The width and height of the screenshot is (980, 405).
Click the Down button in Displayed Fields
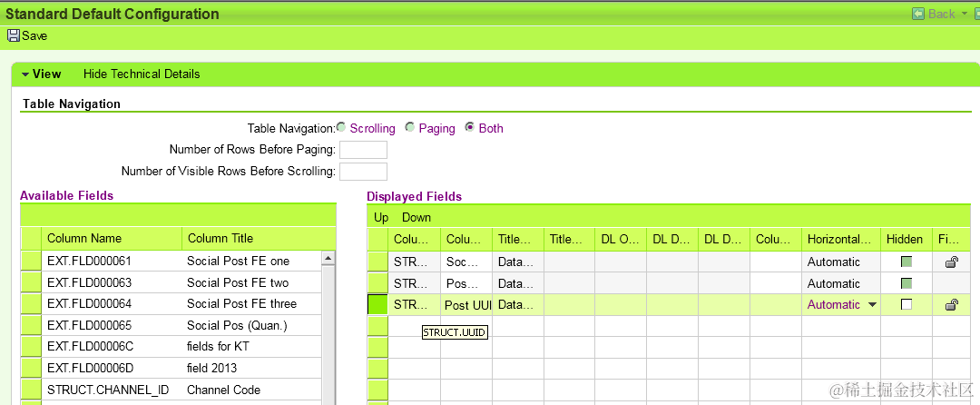tap(416, 218)
